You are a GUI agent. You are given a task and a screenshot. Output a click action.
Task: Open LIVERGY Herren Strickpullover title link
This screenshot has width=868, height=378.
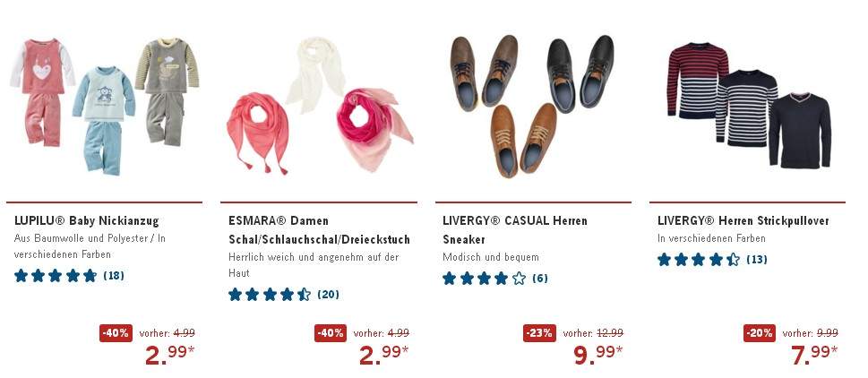click(743, 220)
